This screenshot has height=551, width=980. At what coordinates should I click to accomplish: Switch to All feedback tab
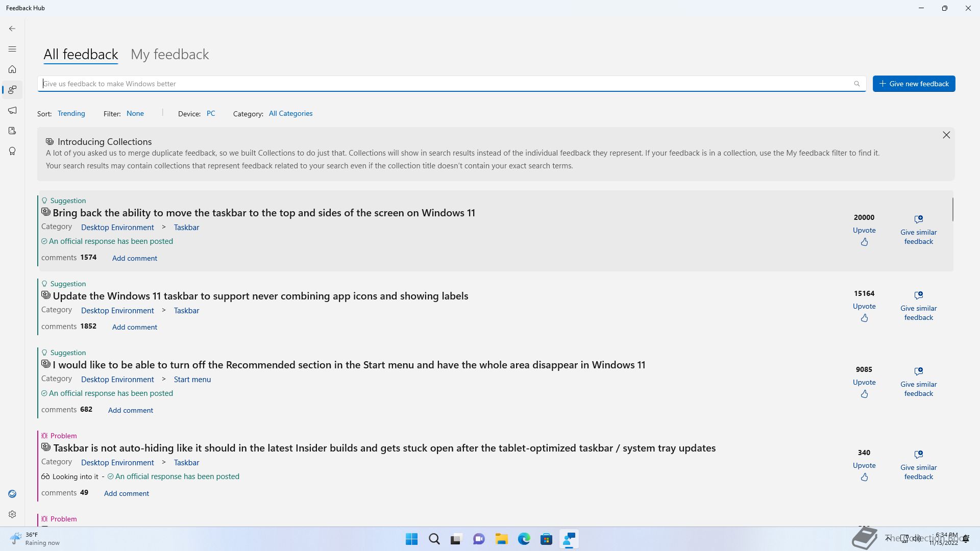point(81,54)
